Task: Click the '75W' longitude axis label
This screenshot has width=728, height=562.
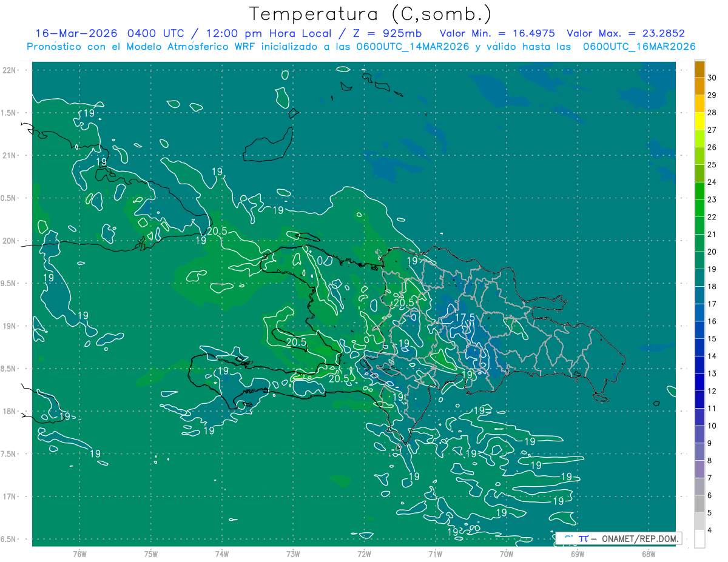Action: (151, 554)
